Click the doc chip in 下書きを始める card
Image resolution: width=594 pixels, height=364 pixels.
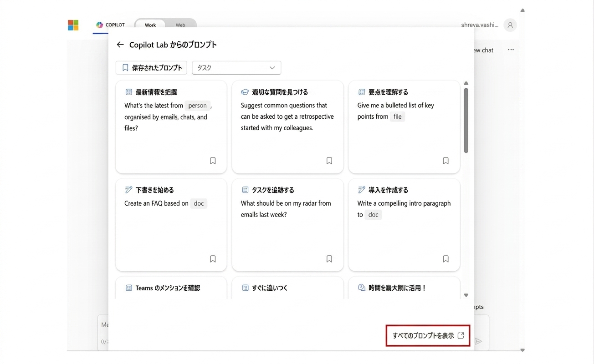pyautogui.click(x=199, y=203)
